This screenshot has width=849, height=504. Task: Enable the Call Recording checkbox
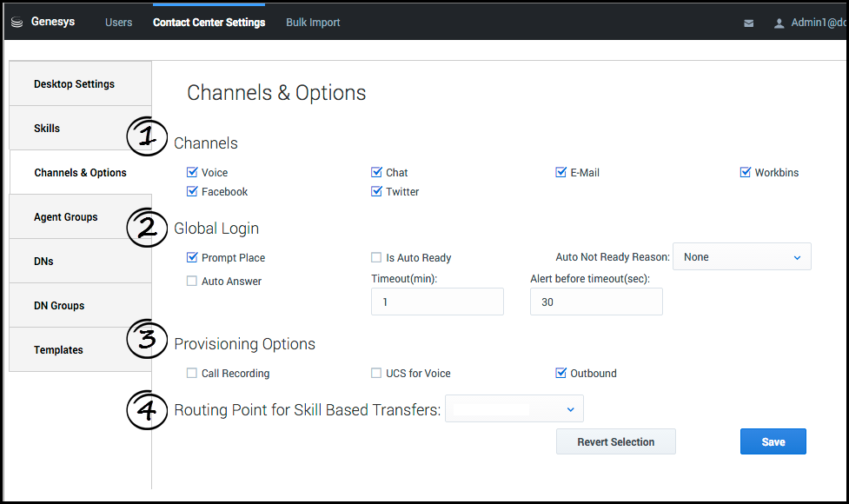(192, 374)
